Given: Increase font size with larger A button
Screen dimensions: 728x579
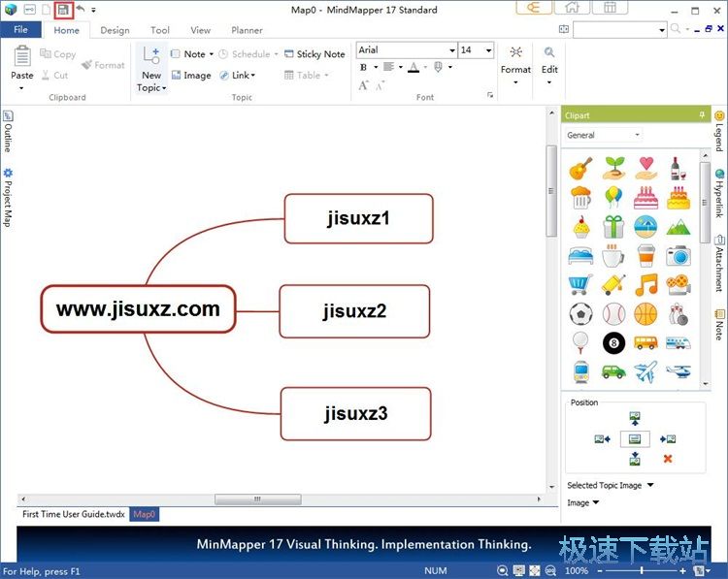Looking at the screenshot, I should (364, 85).
